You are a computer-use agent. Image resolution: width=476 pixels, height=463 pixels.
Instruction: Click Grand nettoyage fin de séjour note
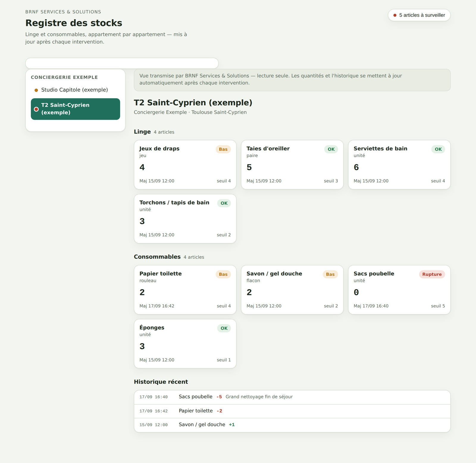tap(259, 397)
